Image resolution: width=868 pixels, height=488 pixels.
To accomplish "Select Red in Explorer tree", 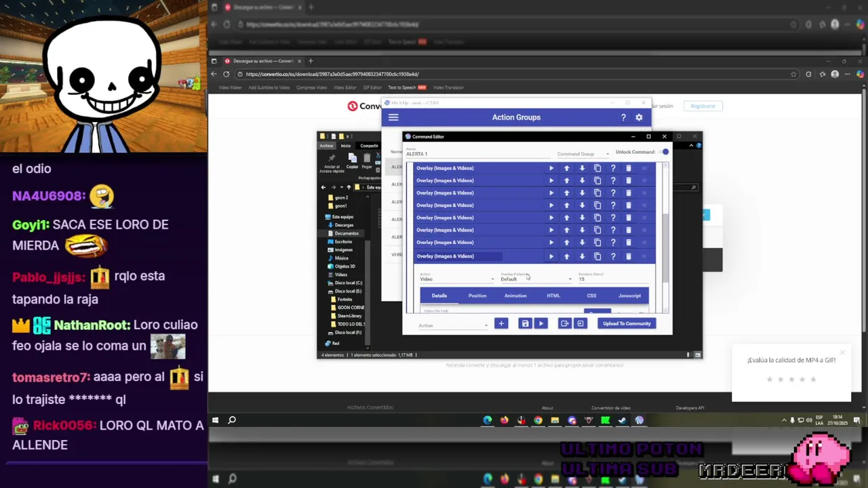I will click(335, 344).
